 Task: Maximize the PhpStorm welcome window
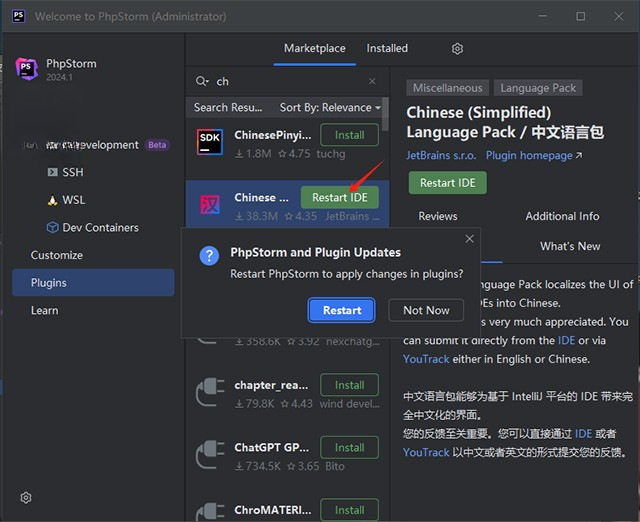(x=580, y=16)
